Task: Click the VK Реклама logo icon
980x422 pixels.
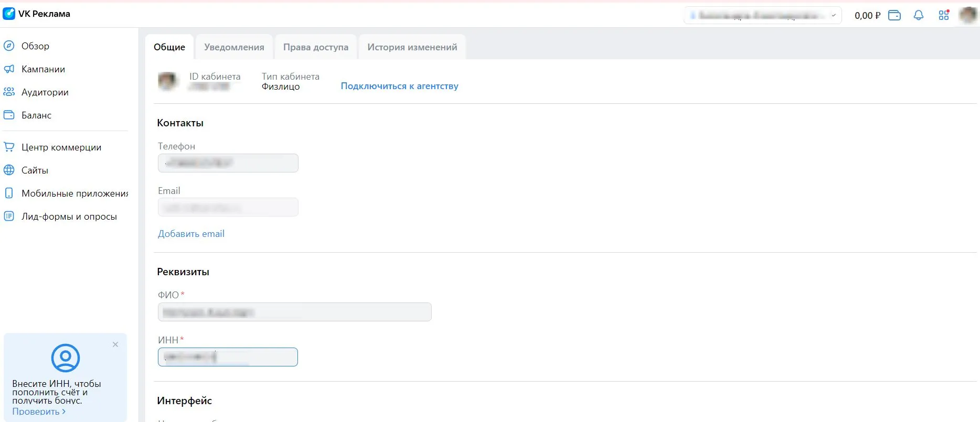Action: point(9,14)
